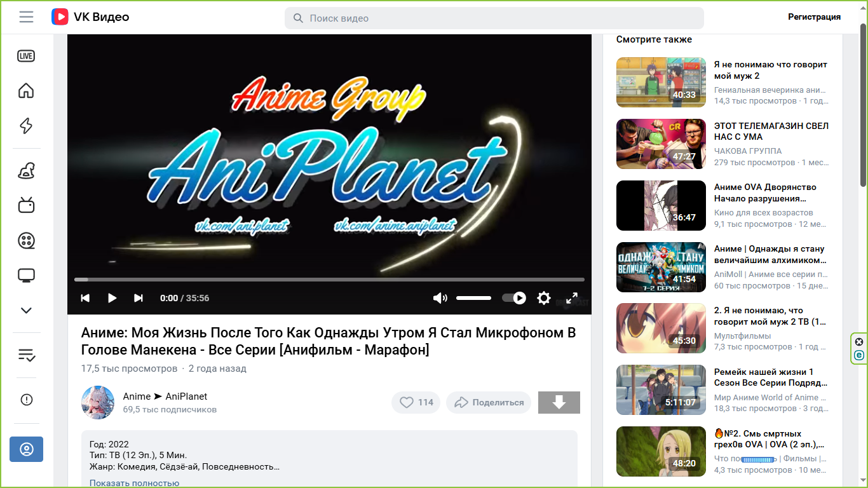Click the search magnifier icon

[x=298, y=18]
